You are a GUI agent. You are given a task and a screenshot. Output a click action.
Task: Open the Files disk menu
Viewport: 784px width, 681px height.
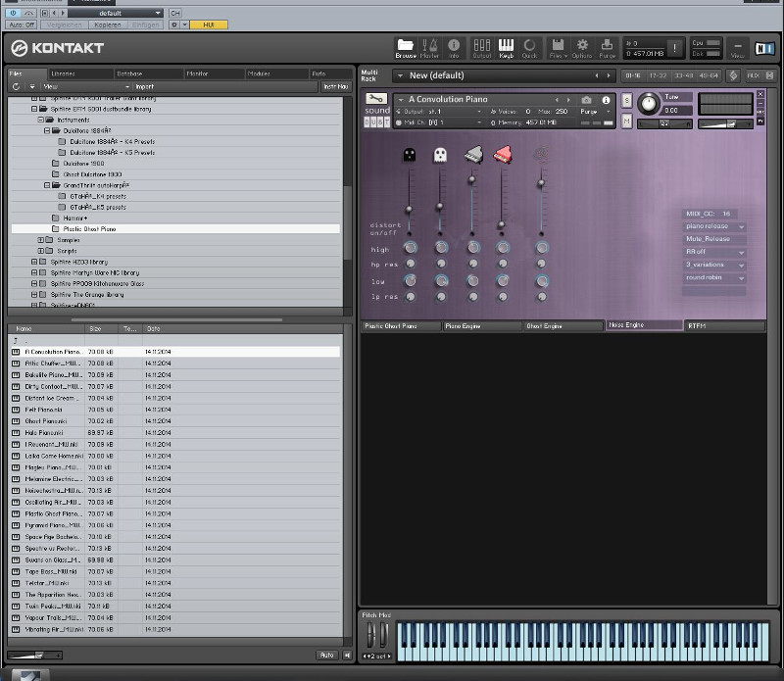click(558, 48)
